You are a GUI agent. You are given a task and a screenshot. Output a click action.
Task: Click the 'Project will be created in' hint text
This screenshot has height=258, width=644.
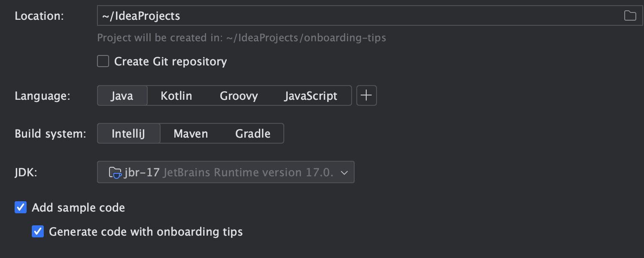tap(241, 38)
